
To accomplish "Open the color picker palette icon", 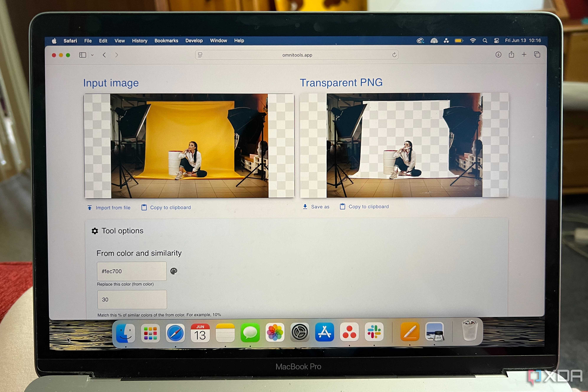I will (x=174, y=271).
